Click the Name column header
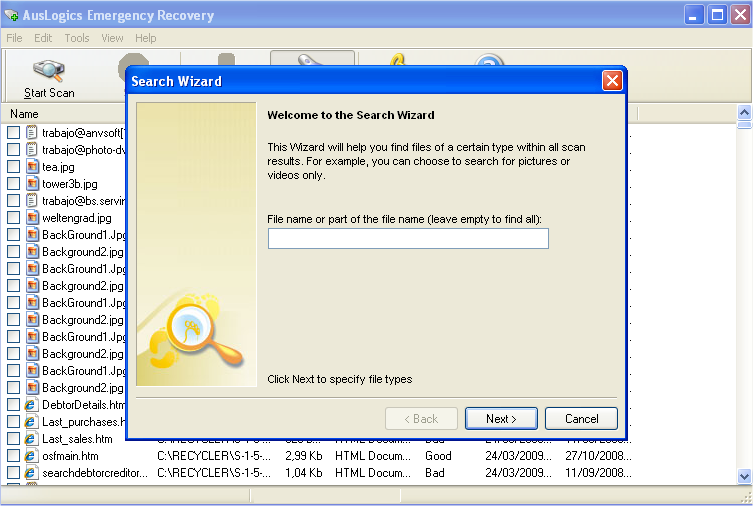The width and height of the screenshot is (753, 506). 24,114
